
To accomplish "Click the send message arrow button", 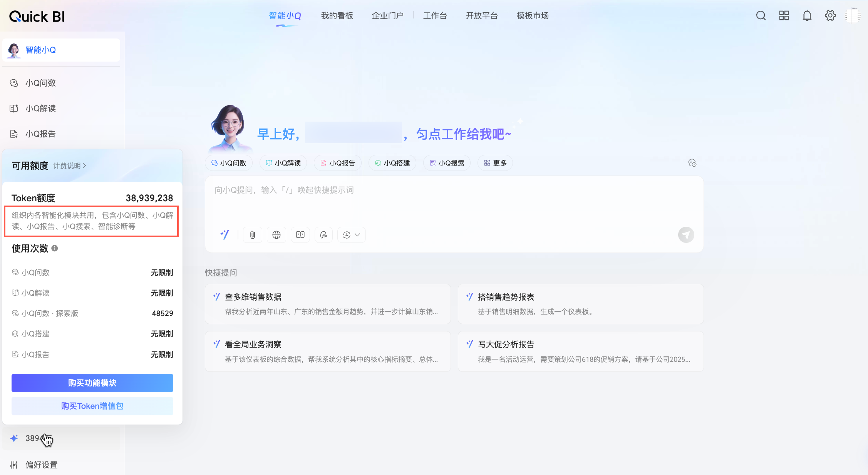I will [686, 235].
